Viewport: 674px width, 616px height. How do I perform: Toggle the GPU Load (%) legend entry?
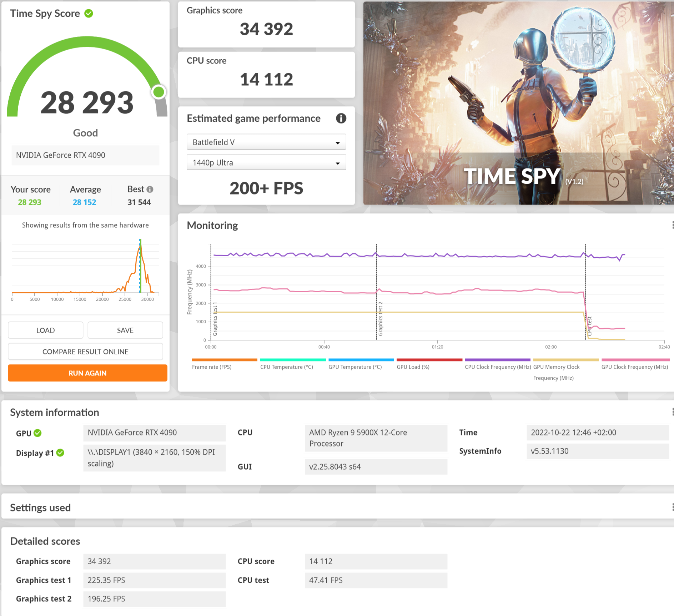(x=429, y=363)
